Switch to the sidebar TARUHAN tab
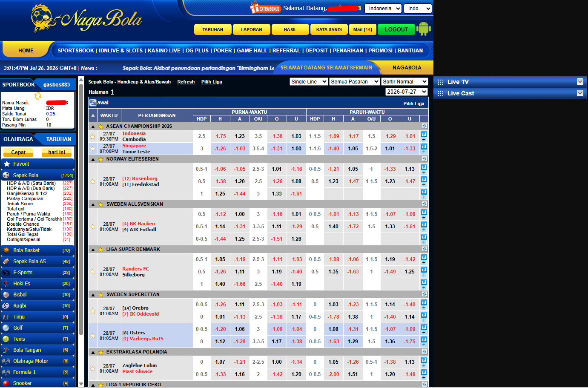 coord(59,139)
